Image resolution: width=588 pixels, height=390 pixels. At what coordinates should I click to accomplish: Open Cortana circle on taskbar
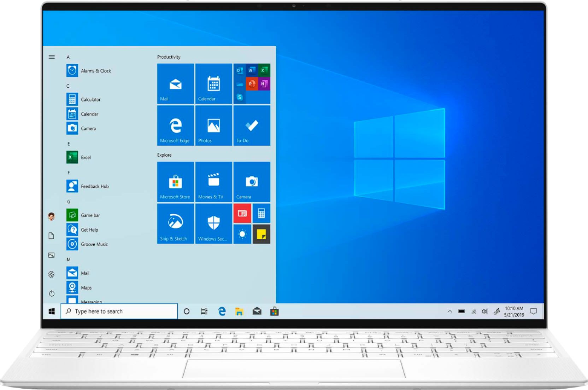click(187, 312)
